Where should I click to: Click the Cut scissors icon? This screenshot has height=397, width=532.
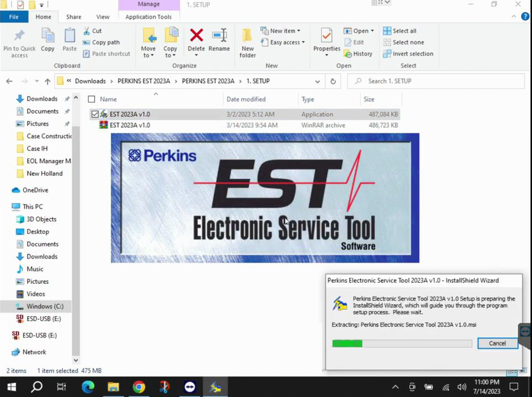click(x=87, y=31)
